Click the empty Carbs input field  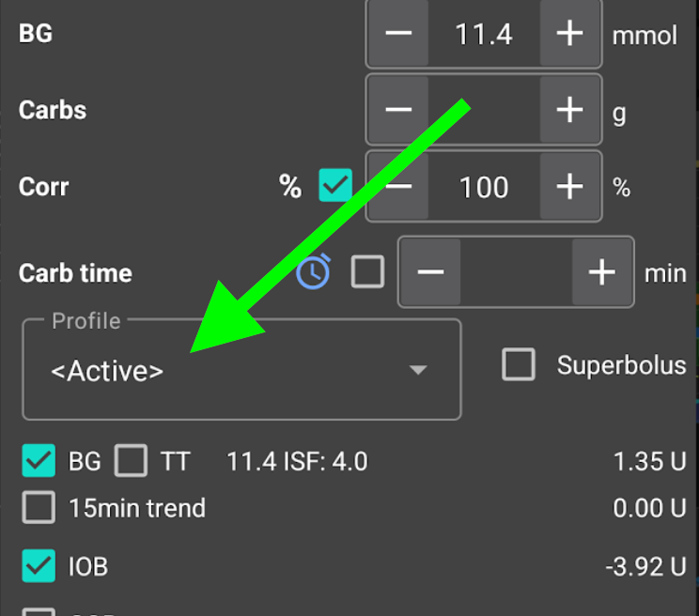[484, 110]
